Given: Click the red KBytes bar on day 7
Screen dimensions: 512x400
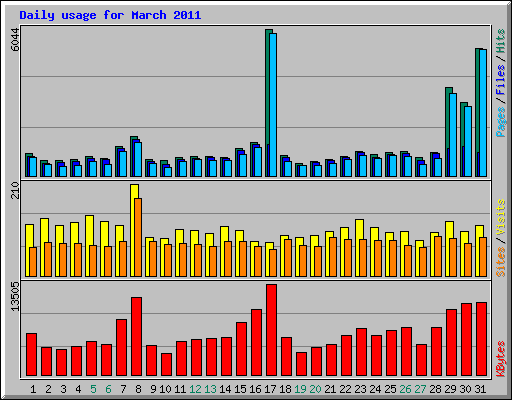Looking at the screenshot, I should 121,348.
